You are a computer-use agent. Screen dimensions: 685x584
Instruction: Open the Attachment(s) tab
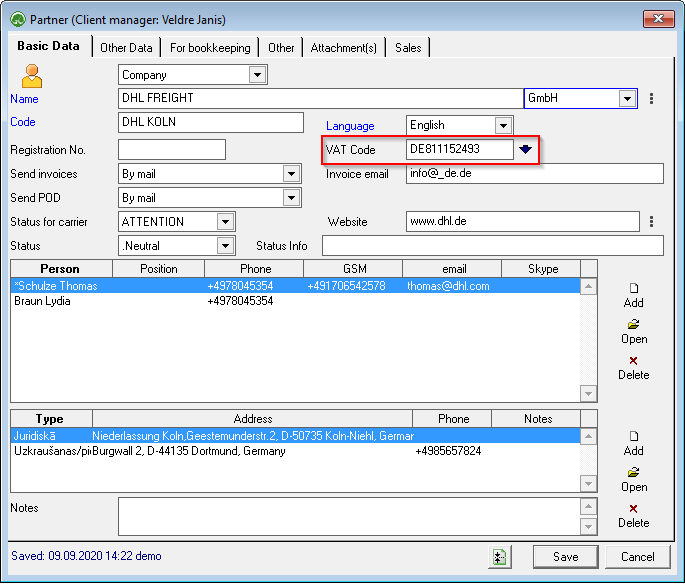click(343, 48)
